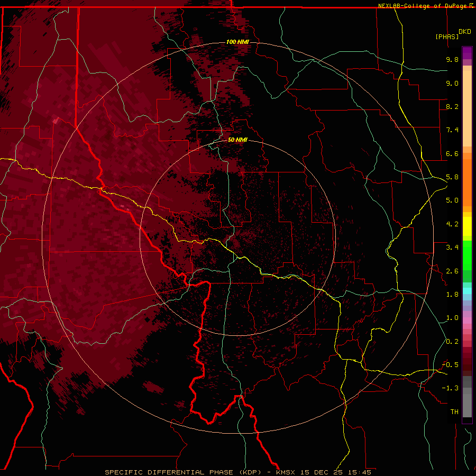Screen dimensions: 476x476
Task: Click the -0.5 value on the color scale
Action: 450,365
